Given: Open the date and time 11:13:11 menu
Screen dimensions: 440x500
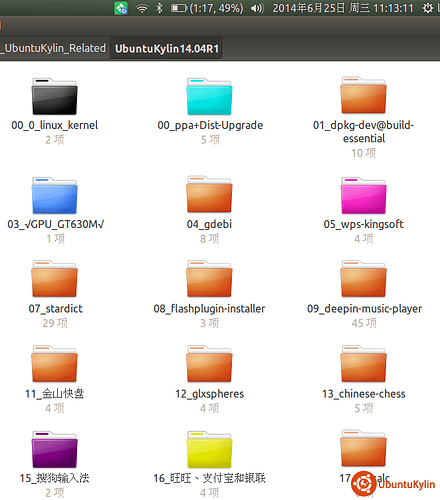Looking at the screenshot, I should coord(343,8).
